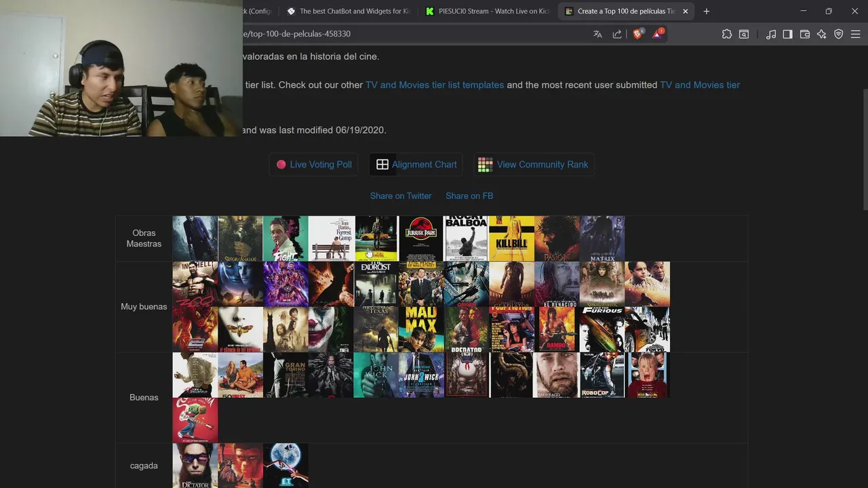Close the Create a Top 100 de películas tab

tap(685, 11)
